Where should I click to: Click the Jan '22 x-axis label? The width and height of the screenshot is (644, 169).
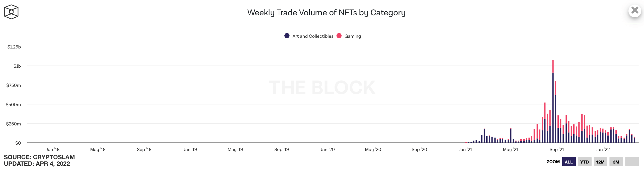coord(602,150)
